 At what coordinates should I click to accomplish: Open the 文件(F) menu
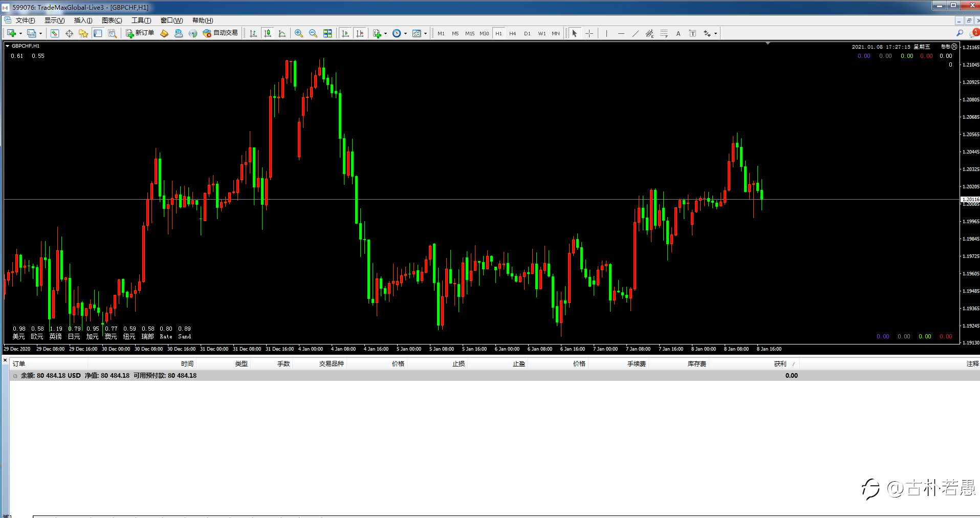[25, 20]
